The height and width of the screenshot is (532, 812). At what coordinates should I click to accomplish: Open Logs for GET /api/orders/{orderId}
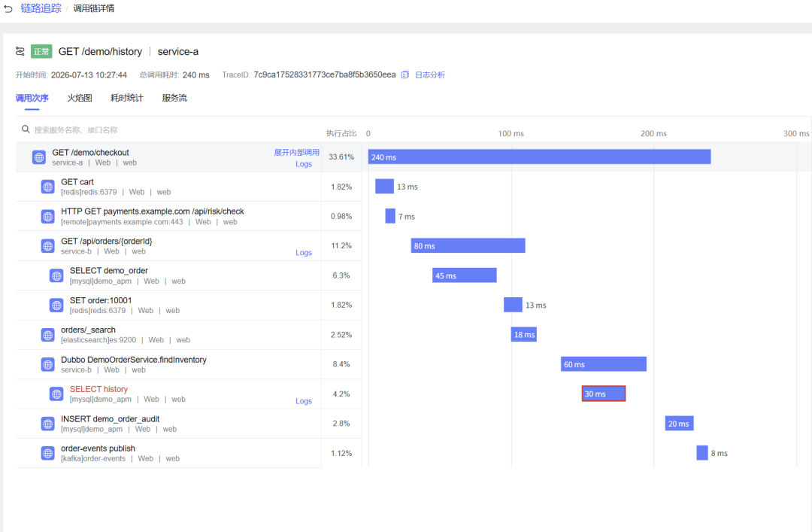(304, 253)
